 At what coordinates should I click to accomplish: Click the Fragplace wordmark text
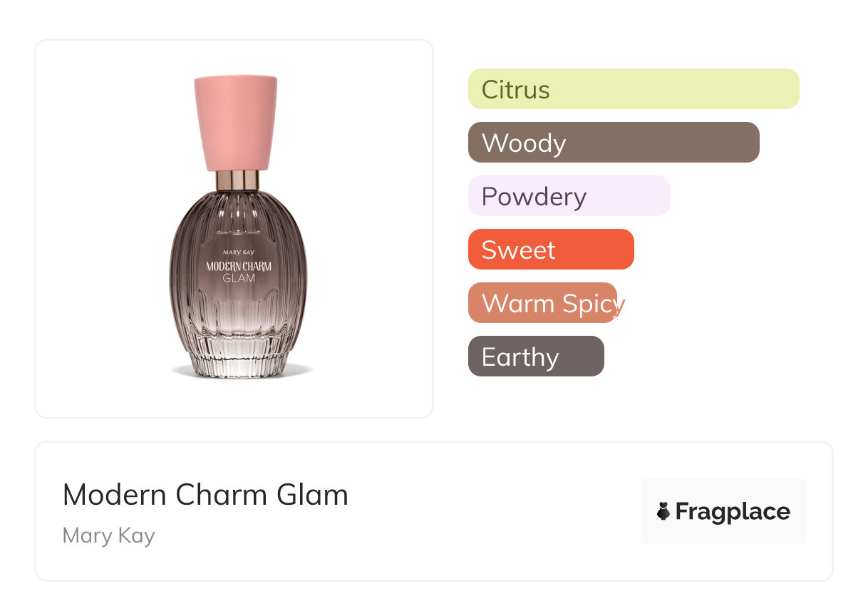pos(733,512)
